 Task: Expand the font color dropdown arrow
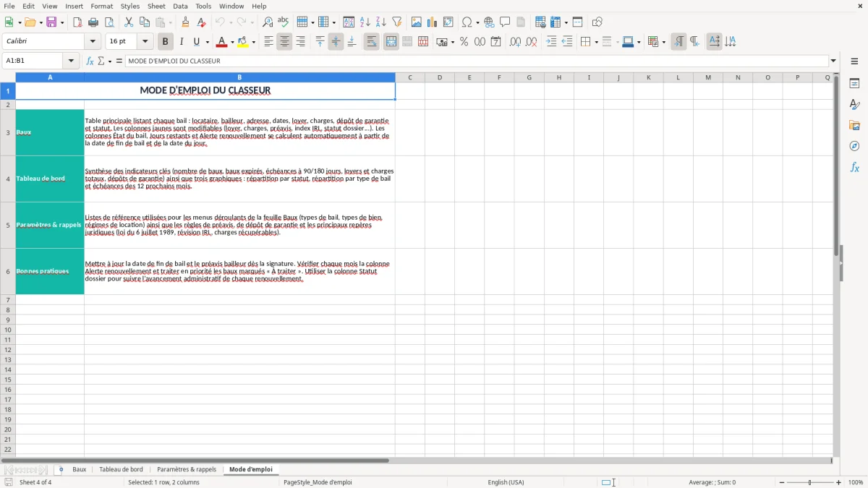pos(232,42)
